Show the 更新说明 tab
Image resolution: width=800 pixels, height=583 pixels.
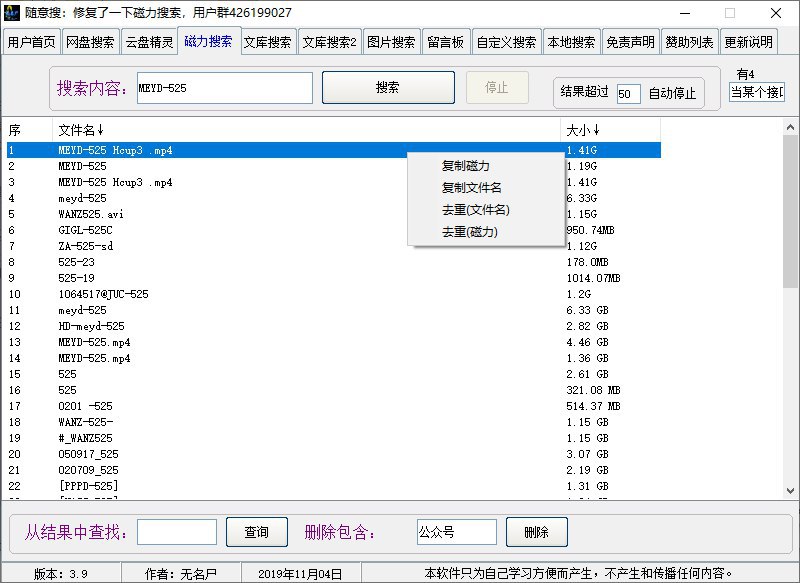click(x=748, y=42)
